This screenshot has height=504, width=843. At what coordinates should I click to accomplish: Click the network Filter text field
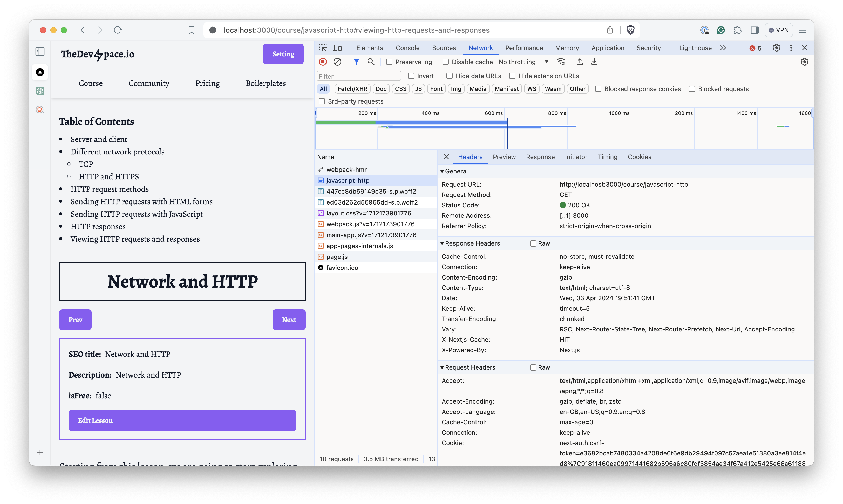tap(358, 76)
